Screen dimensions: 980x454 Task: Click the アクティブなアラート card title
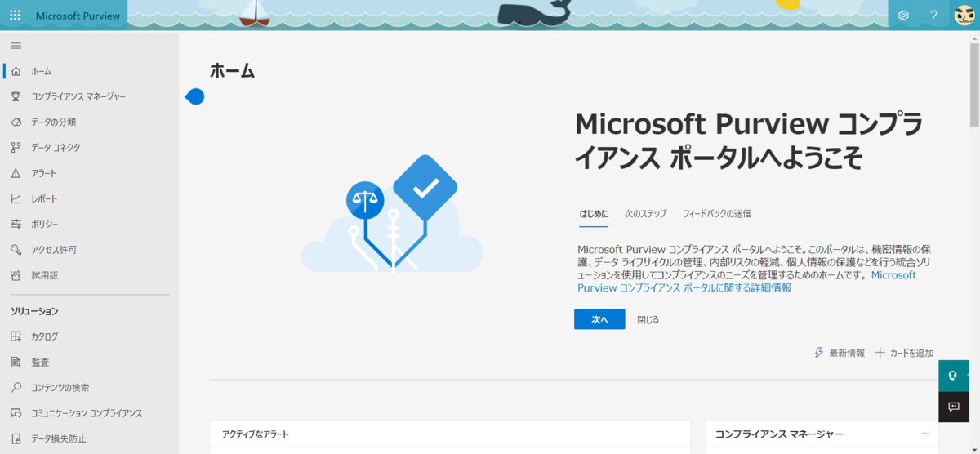pos(255,434)
